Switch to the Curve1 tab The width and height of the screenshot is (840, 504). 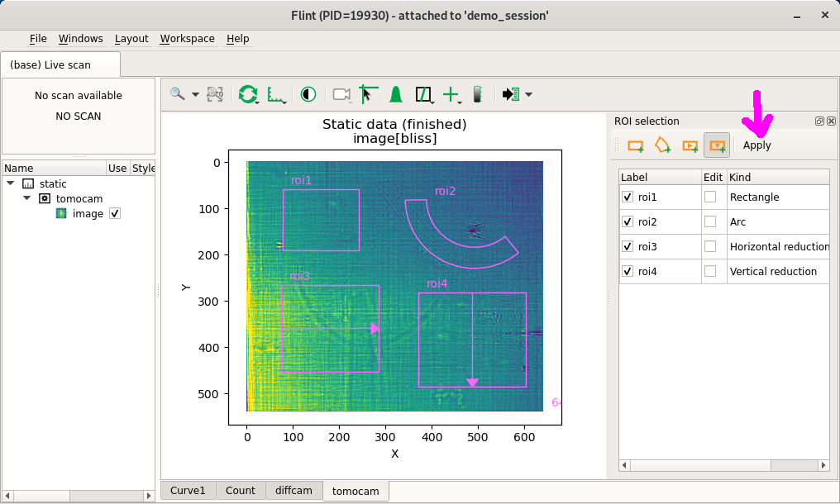coord(188,490)
